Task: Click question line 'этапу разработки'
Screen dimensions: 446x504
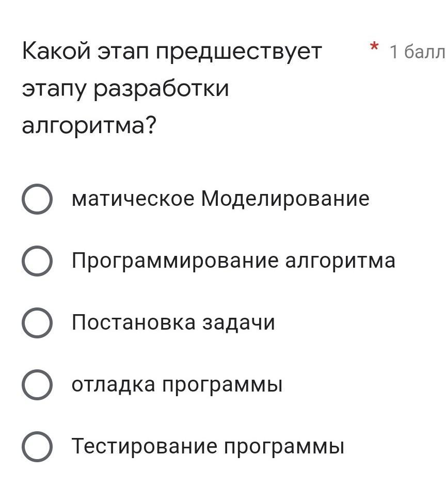Action: [125, 89]
